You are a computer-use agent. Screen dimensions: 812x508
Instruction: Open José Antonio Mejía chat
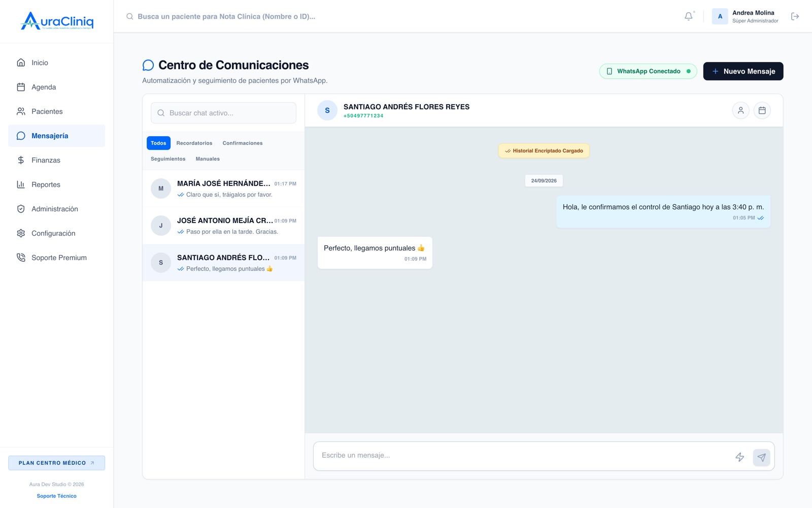click(x=223, y=226)
